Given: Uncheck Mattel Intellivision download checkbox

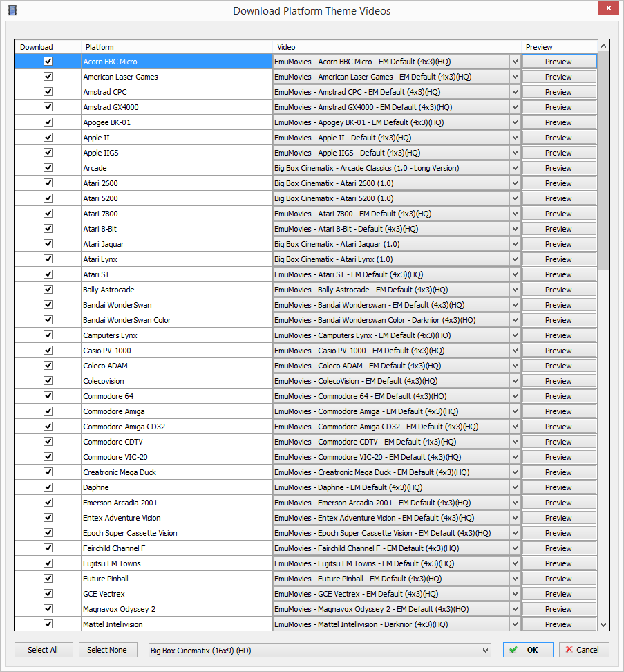Looking at the screenshot, I should point(48,624).
